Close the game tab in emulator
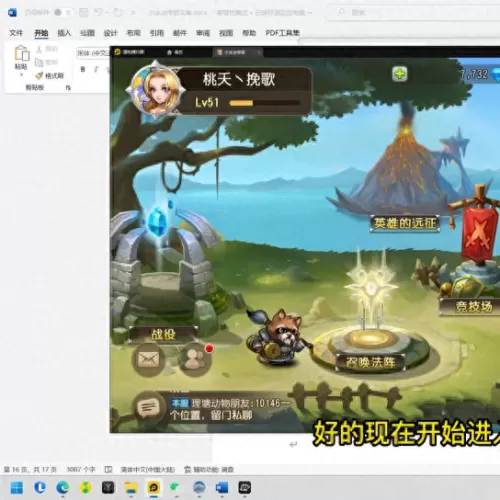 (259, 52)
